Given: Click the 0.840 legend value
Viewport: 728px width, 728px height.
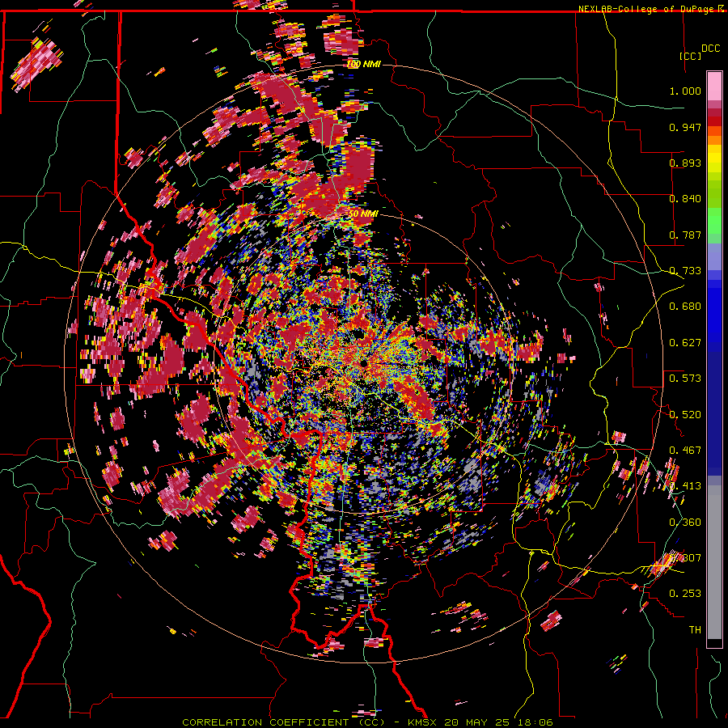Looking at the screenshot, I should click(685, 199).
